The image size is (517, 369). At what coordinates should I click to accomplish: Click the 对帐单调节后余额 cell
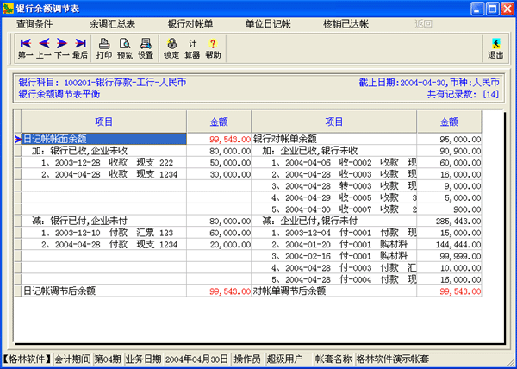click(334, 291)
